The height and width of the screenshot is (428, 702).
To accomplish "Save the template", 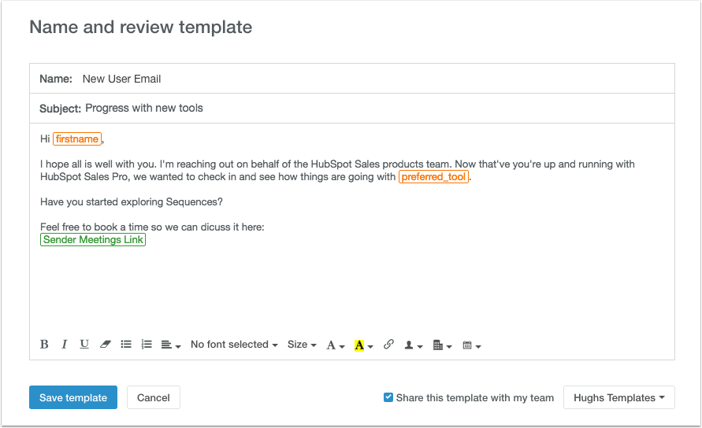I will (x=73, y=398).
